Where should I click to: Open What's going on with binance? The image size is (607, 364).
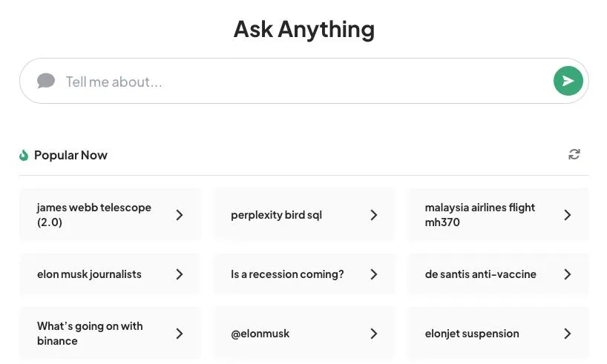[x=90, y=334]
